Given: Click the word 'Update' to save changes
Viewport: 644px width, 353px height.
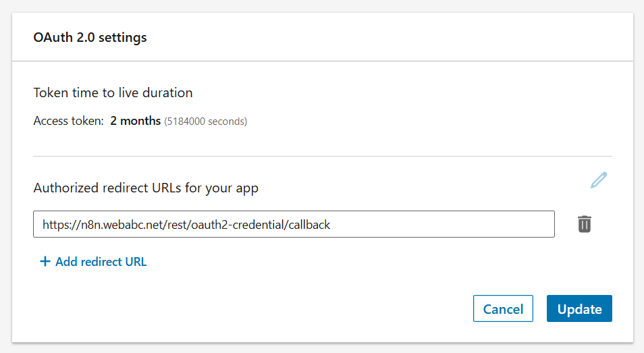Looking at the screenshot, I should click(x=579, y=309).
